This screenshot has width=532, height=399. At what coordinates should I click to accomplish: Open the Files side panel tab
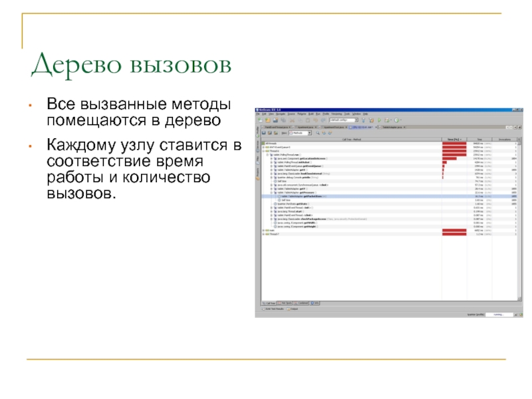click(x=257, y=160)
